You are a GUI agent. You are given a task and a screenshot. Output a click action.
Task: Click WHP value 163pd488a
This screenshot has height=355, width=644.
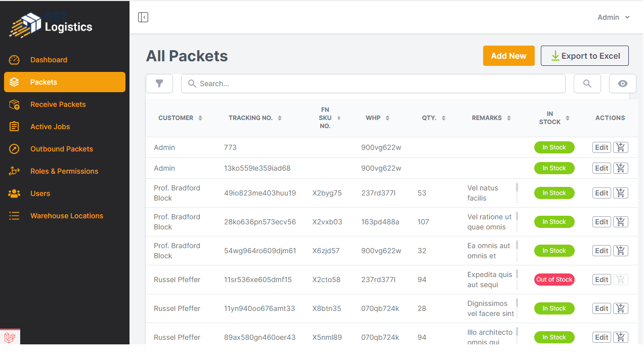pos(380,222)
